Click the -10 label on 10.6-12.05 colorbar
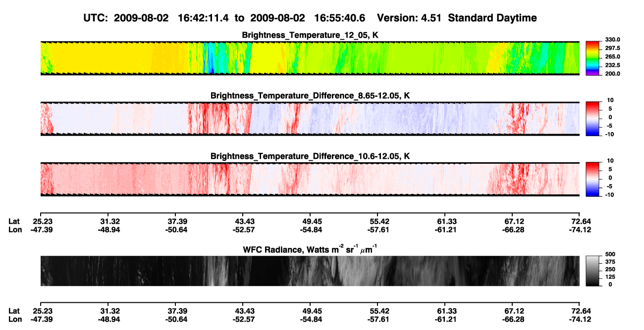This screenshot has width=644, height=330. click(x=609, y=194)
